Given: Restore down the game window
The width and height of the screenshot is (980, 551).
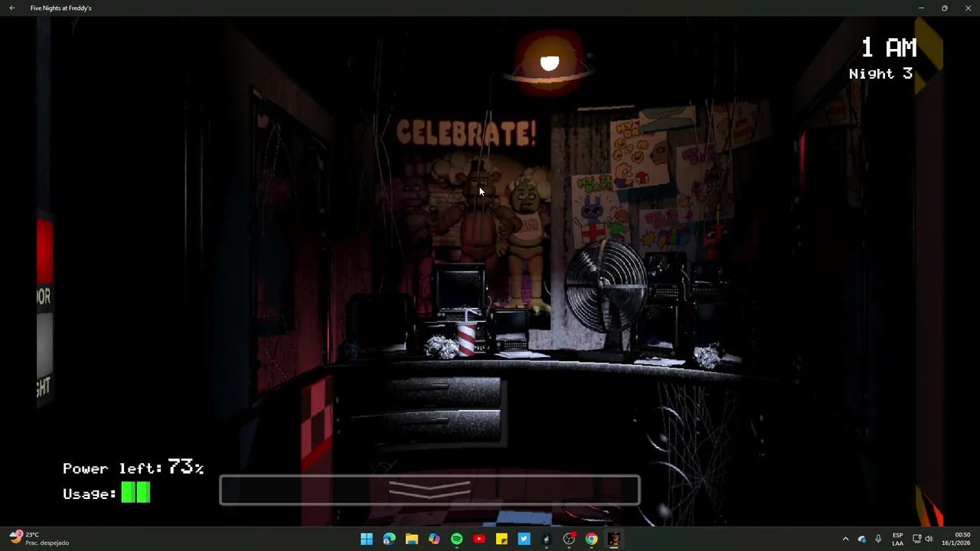Looking at the screenshot, I should click(945, 8).
